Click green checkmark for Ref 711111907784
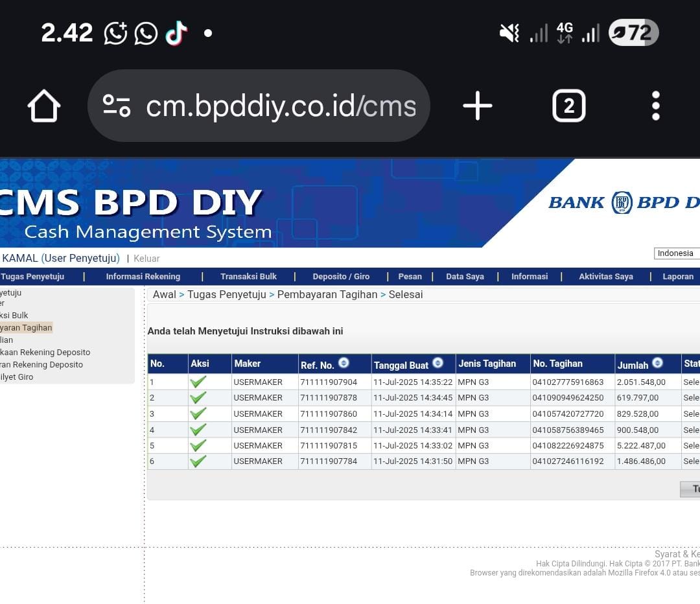 click(198, 461)
